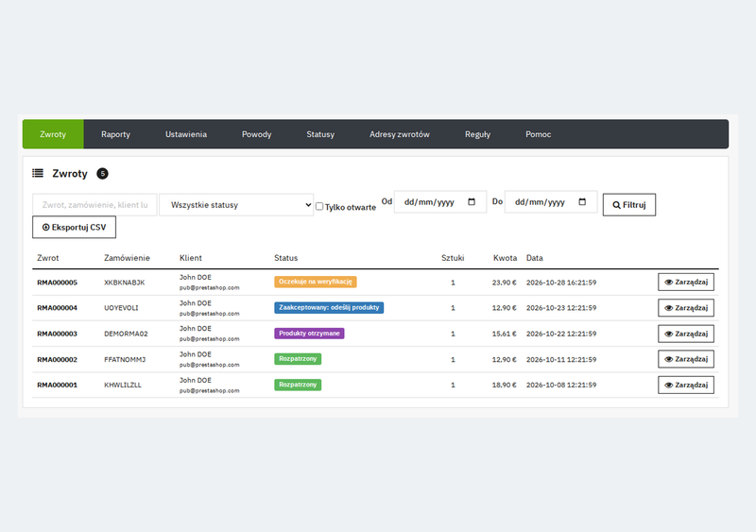756x532 pixels.
Task: Open the Zwroty tab
Action: (53, 134)
